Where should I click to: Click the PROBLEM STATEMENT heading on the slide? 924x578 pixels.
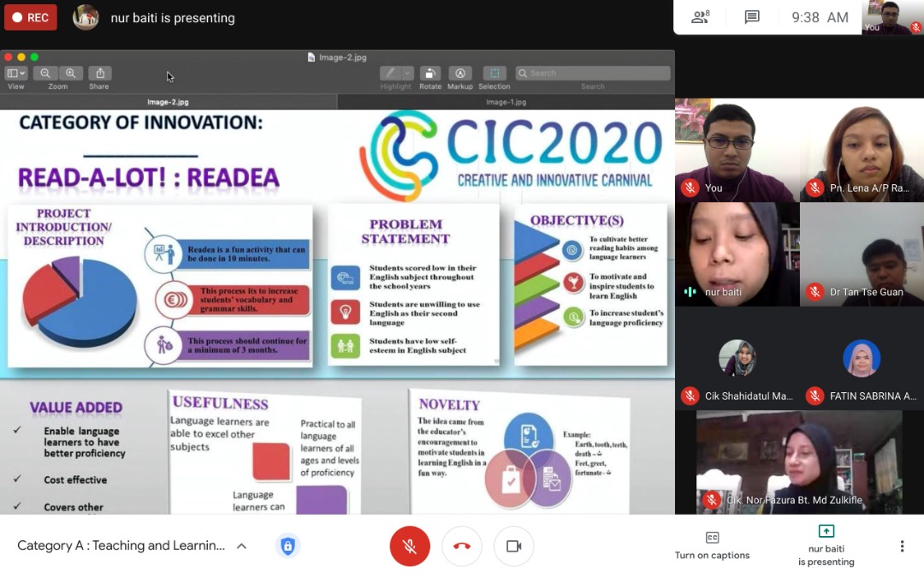click(x=406, y=231)
